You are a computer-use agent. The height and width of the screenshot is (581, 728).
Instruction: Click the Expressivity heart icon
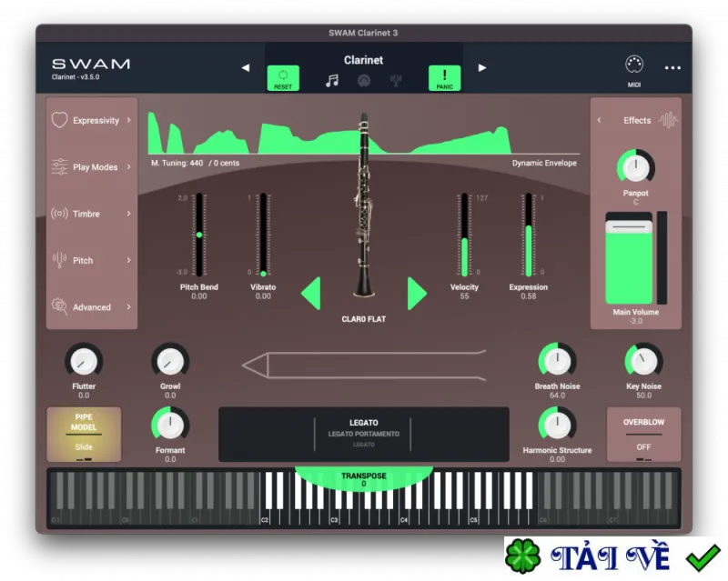click(x=59, y=120)
